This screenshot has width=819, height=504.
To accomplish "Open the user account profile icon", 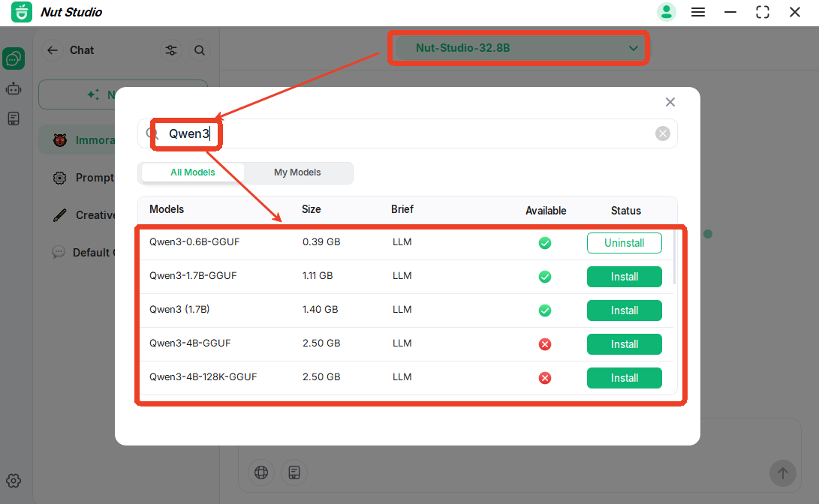I will (x=666, y=12).
